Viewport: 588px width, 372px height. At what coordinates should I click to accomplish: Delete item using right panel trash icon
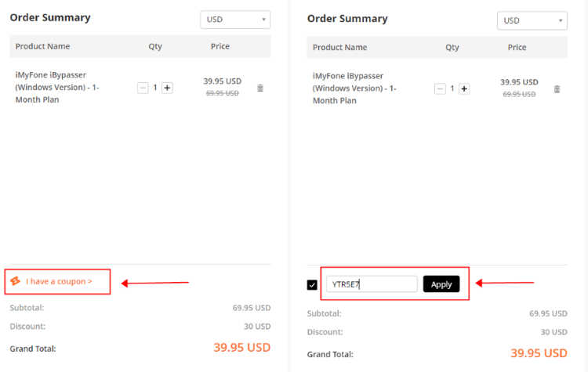pos(557,89)
